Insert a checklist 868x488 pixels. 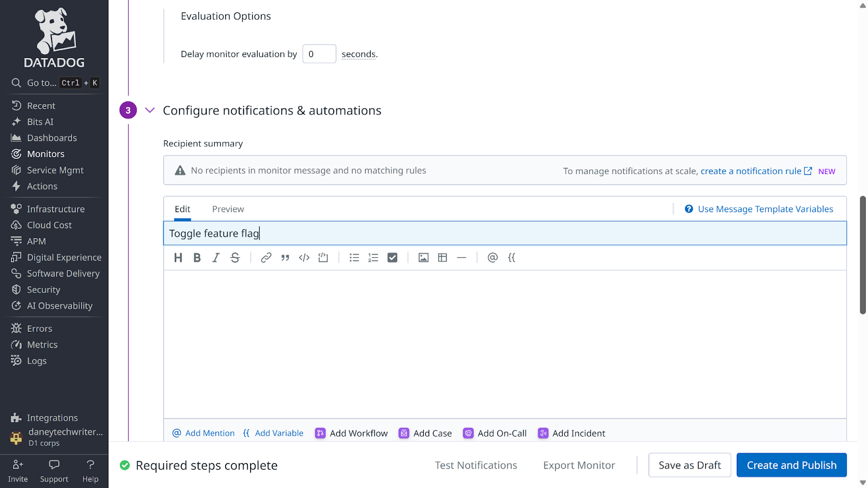point(392,258)
